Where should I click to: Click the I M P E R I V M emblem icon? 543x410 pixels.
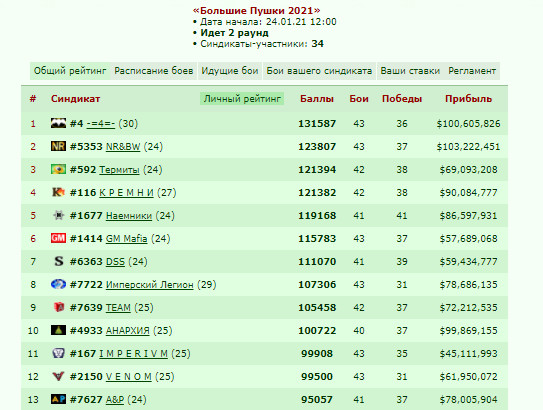58,353
